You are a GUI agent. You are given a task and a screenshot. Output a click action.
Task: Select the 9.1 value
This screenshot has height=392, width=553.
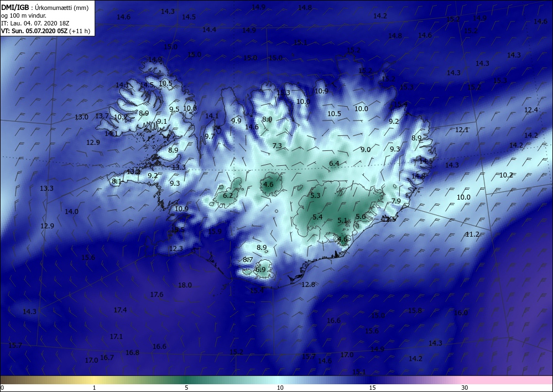(162, 122)
